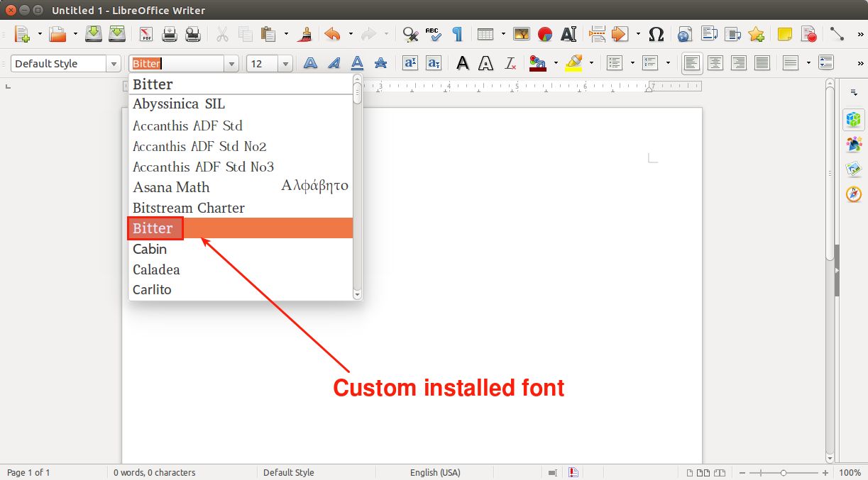Expand the New document dropdown arrow
Image resolution: width=868 pixels, height=480 pixels.
tap(40, 34)
